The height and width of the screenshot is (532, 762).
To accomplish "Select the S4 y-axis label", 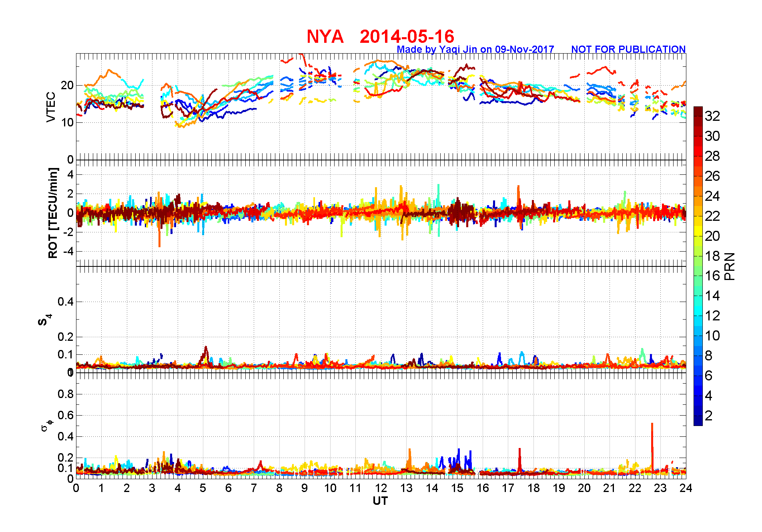I will pyautogui.click(x=45, y=320).
